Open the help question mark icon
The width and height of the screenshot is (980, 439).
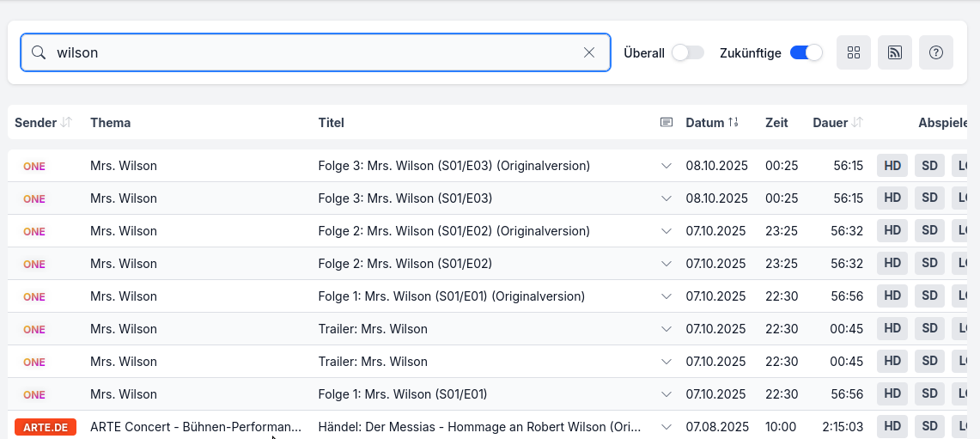(935, 52)
